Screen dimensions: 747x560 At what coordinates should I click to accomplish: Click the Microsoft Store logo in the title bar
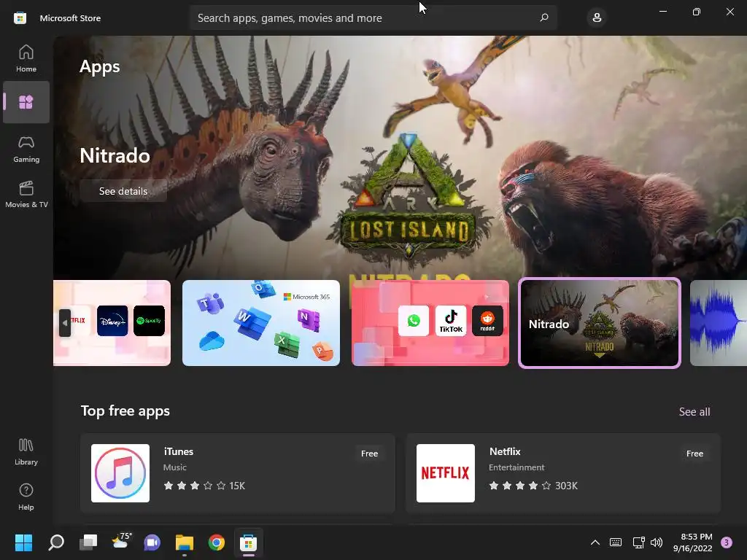20,18
